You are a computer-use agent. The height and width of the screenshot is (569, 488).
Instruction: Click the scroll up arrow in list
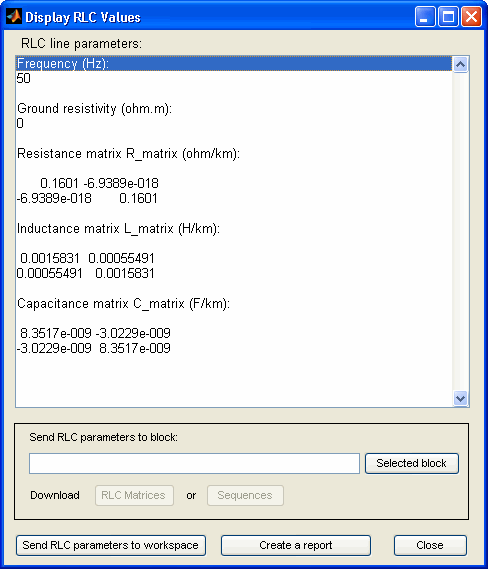pyautogui.click(x=460, y=65)
